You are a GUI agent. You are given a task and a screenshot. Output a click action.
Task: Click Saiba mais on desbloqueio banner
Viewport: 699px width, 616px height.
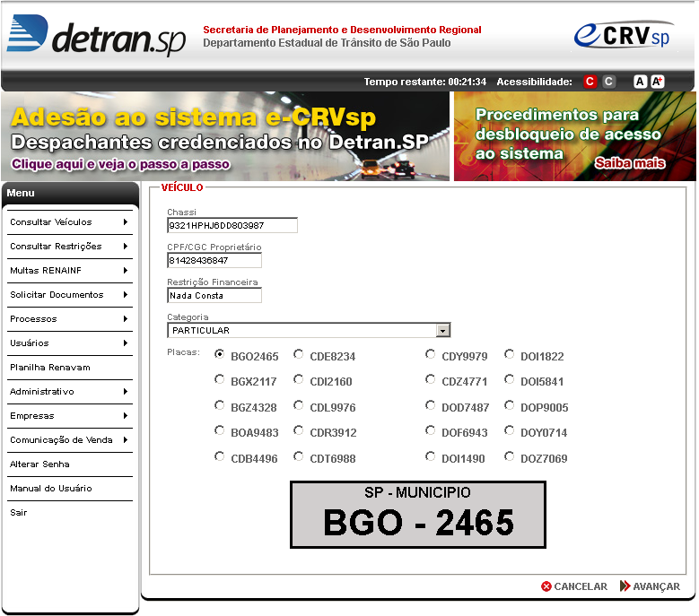coord(629,163)
